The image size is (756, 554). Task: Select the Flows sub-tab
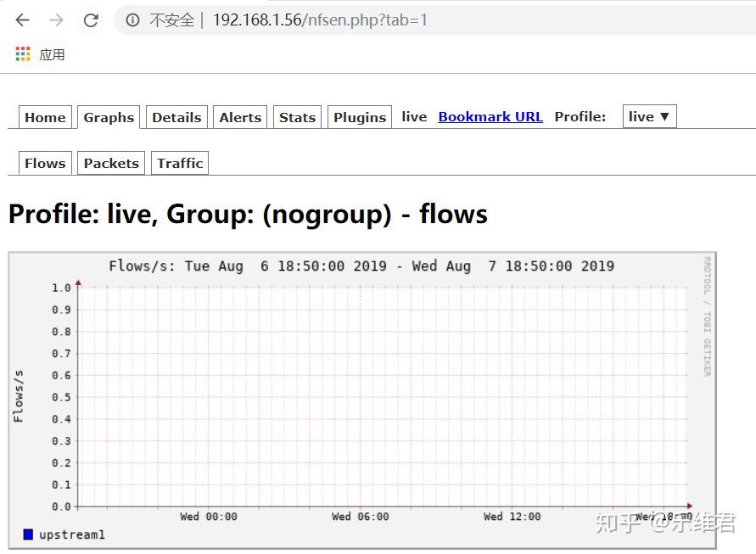point(44,162)
